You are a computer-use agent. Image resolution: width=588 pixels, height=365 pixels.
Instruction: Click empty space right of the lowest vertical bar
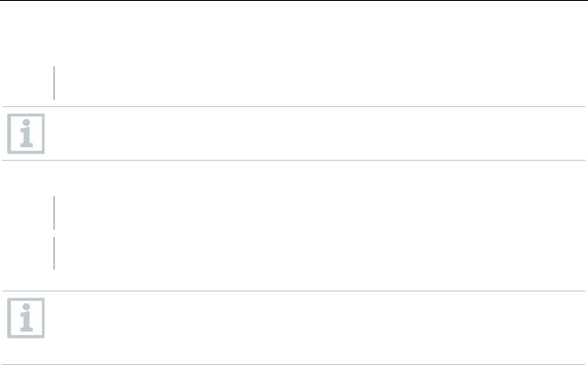[309, 253]
